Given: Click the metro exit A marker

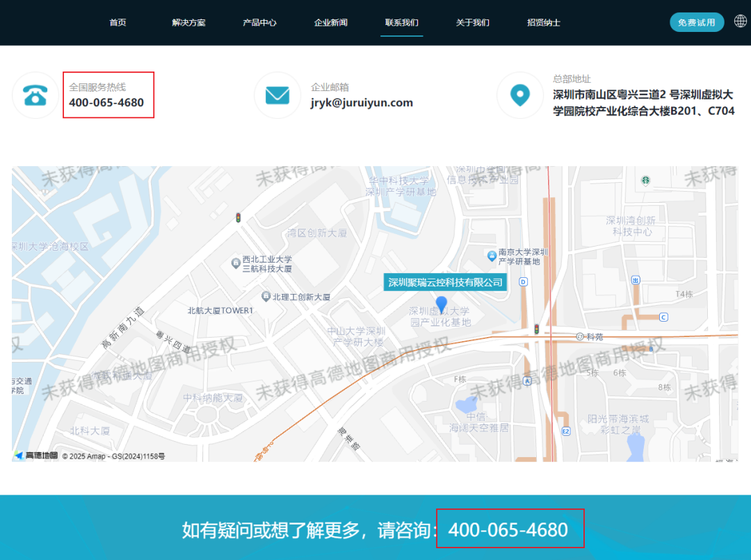Looking at the screenshot, I should 527,381.
